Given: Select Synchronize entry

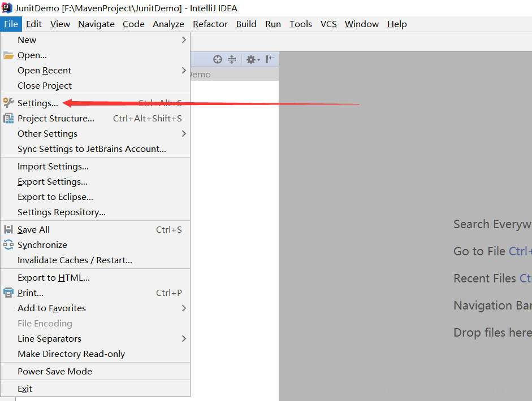Looking at the screenshot, I should point(96,245).
